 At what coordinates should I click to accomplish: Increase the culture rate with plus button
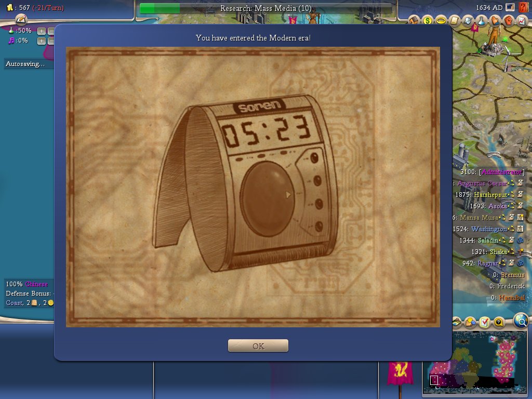coord(42,41)
